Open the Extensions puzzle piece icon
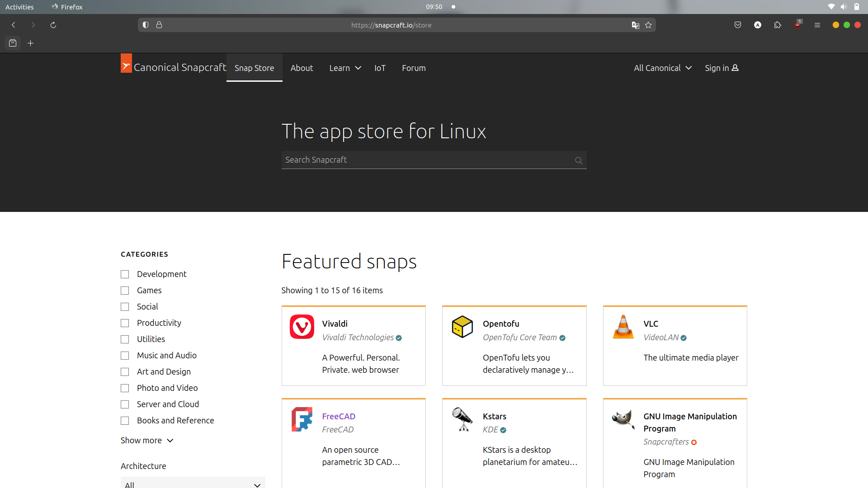The width and height of the screenshot is (868, 488). (x=778, y=25)
